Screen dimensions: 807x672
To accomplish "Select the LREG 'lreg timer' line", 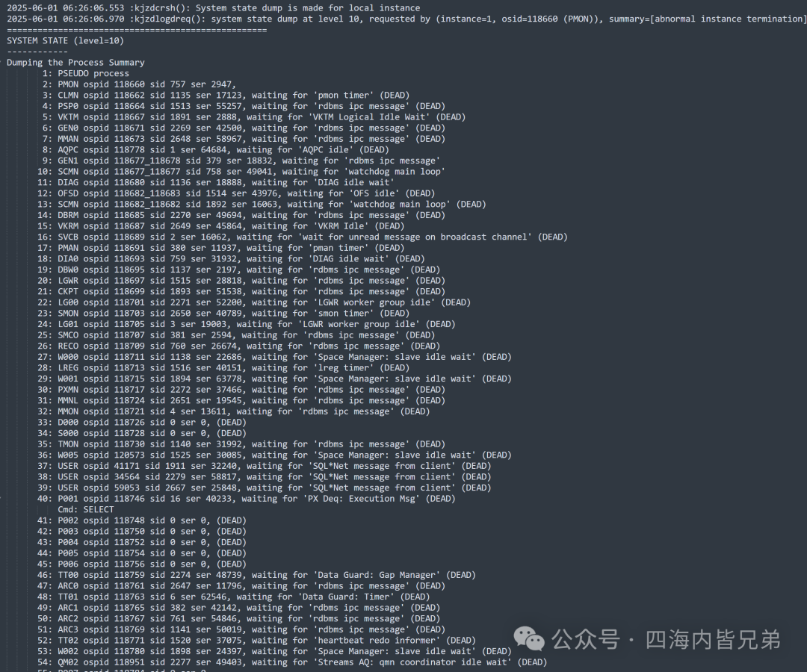I will click(x=223, y=368).
